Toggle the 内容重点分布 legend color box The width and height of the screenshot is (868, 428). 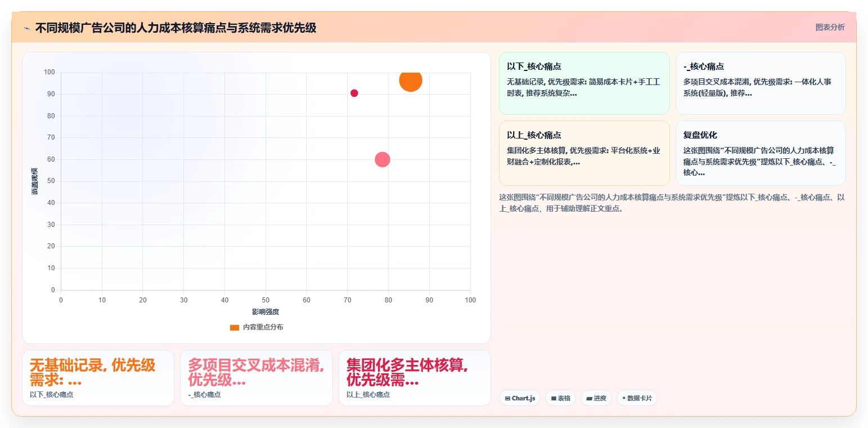[x=235, y=327]
